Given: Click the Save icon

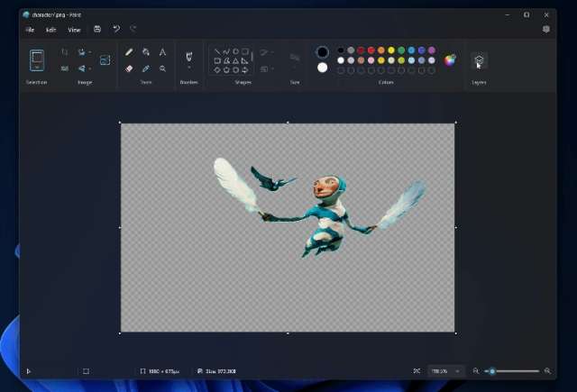Looking at the screenshot, I should [97, 29].
